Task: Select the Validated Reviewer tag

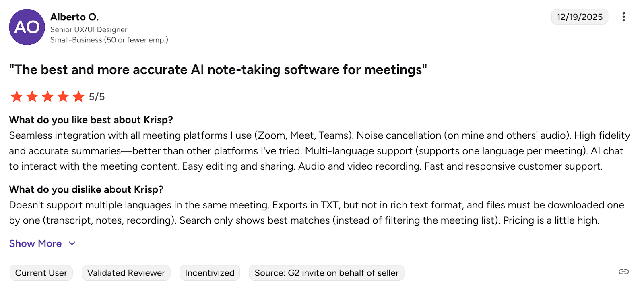Action: (126, 273)
